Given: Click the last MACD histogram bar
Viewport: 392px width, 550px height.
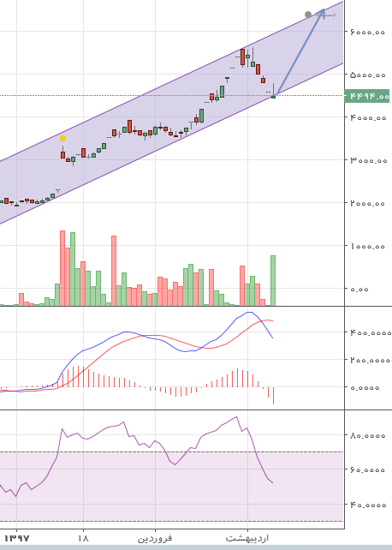Looking at the screenshot, I should pyautogui.click(x=273, y=396).
